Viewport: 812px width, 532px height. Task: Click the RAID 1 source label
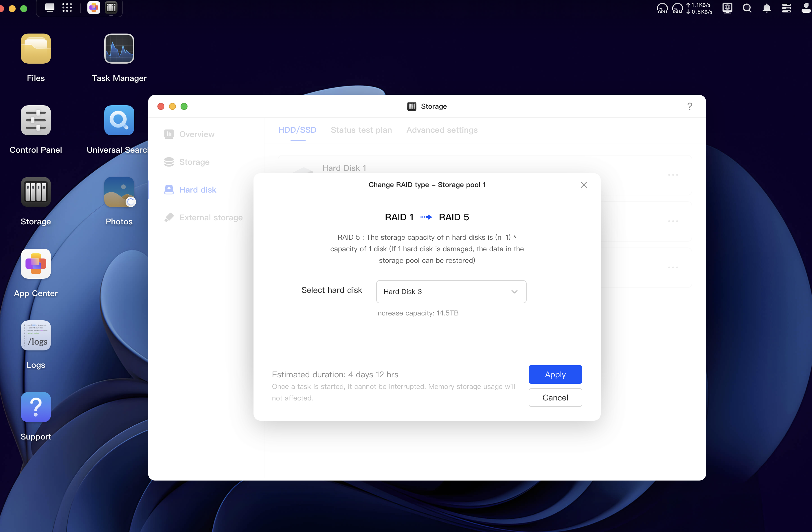[x=399, y=217]
